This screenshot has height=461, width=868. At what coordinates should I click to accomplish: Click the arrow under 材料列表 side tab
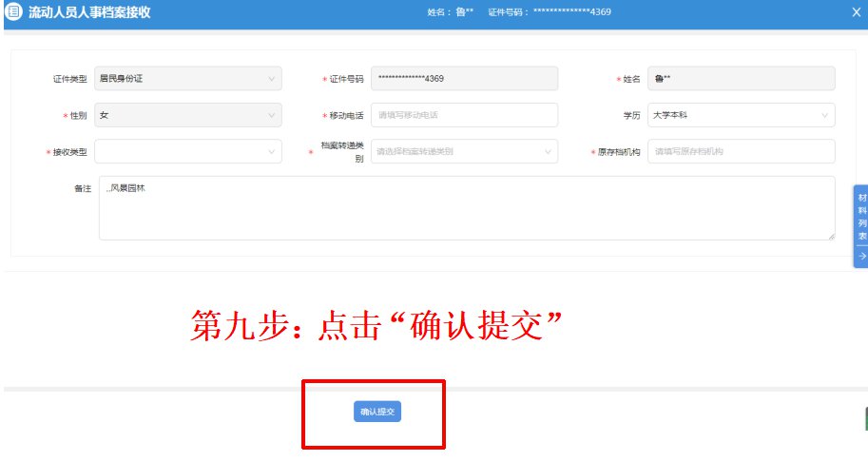click(x=861, y=257)
